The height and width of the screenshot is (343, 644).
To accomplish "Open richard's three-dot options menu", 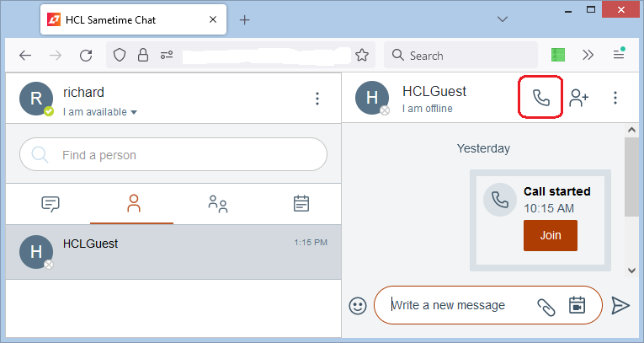I will coord(317,99).
